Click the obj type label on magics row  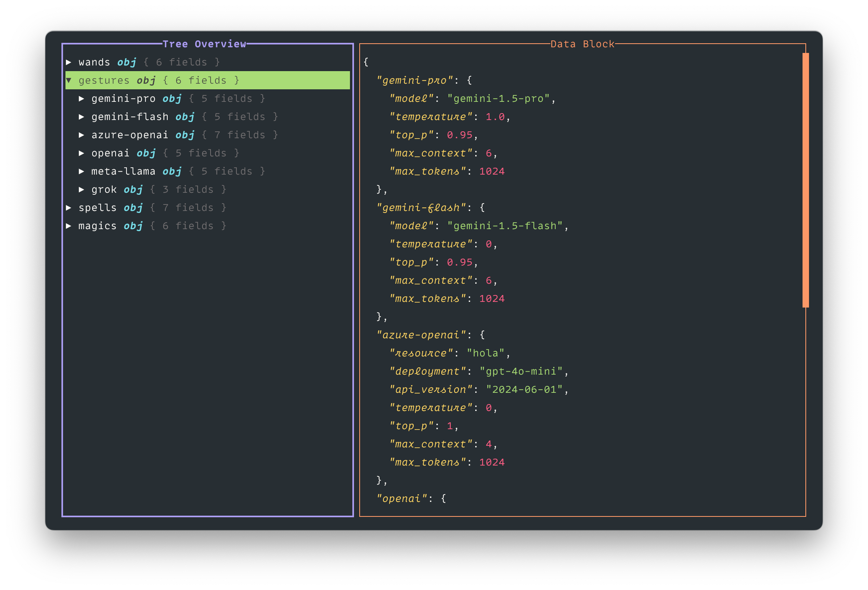[133, 226]
